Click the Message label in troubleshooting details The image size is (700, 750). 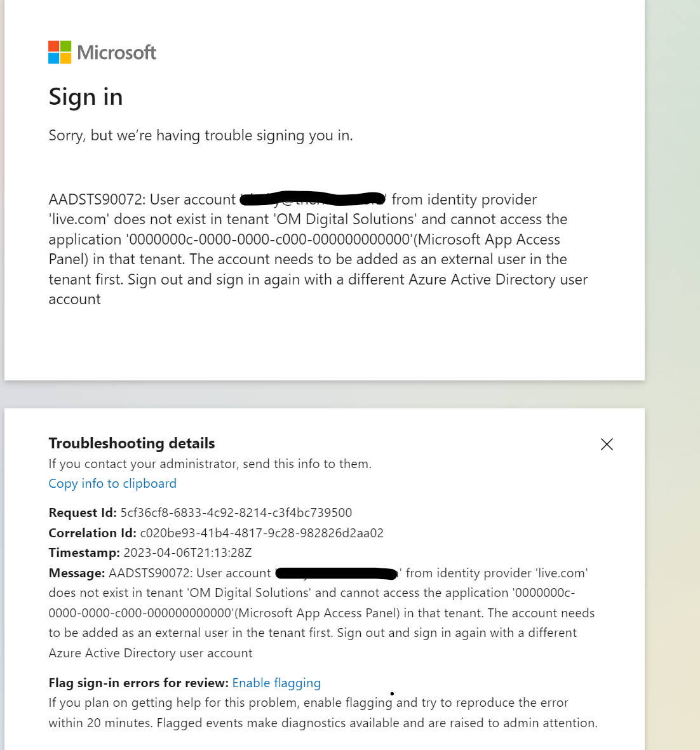(x=77, y=573)
